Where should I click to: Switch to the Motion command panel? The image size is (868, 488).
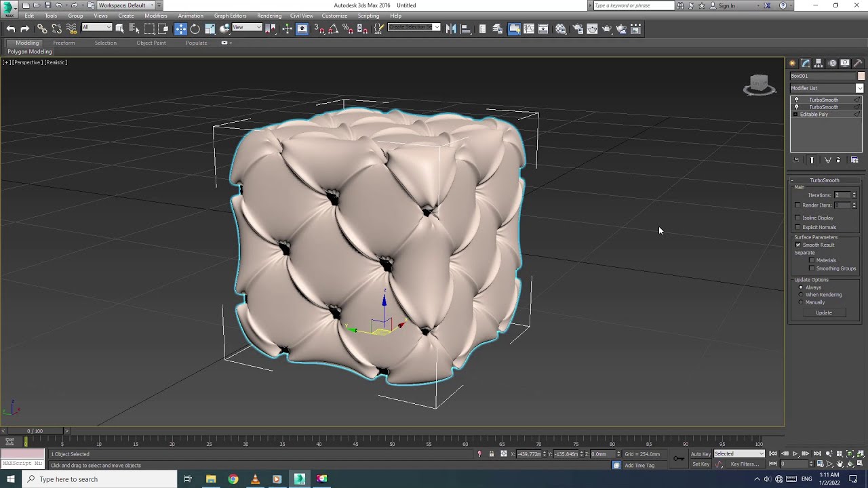tap(832, 63)
